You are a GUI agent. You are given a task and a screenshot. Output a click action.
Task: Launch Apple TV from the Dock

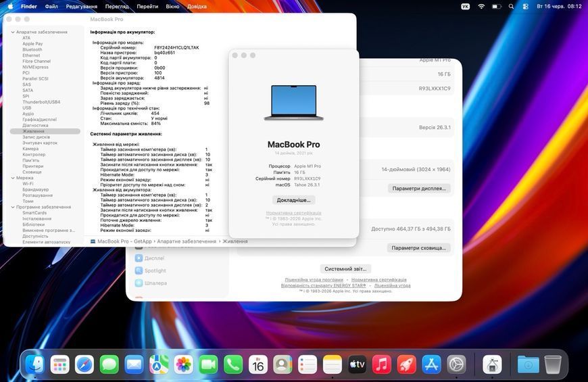pyautogui.click(x=357, y=364)
